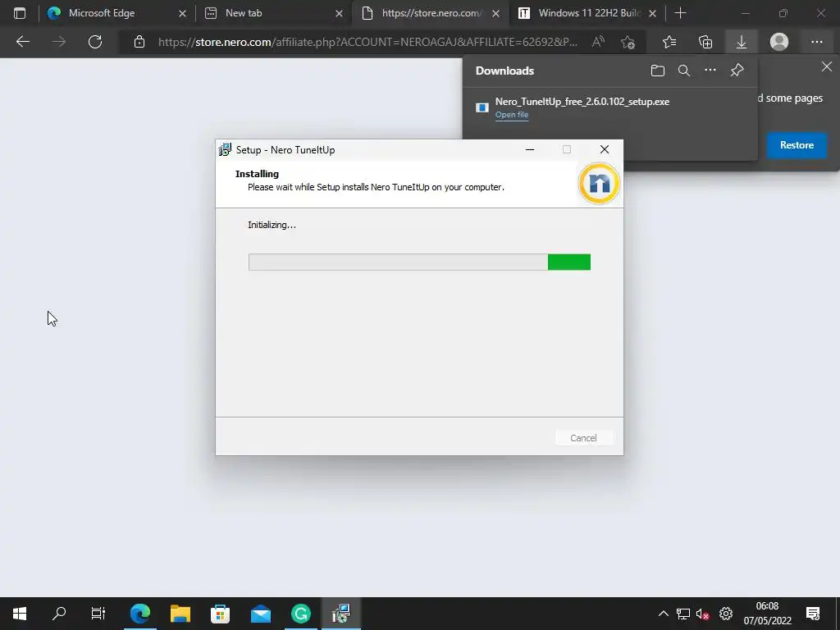Viewport: 840px width, 630px height.
Task: Dismiss the restore pages notification
Action: 827,67
